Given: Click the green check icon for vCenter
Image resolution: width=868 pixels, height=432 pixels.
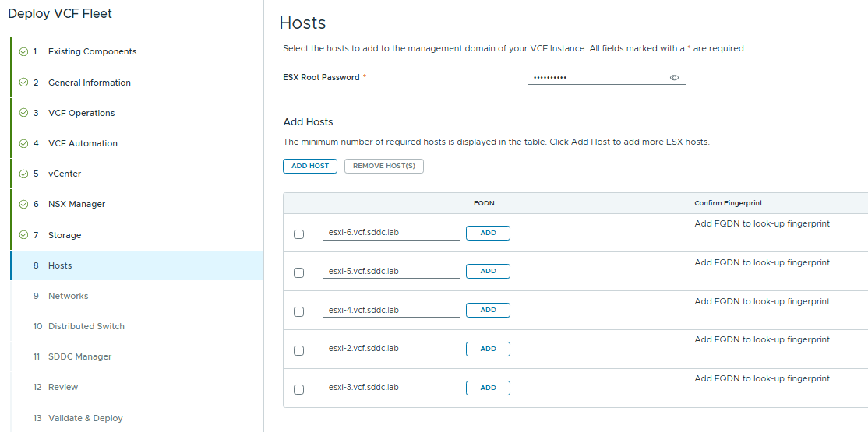Looking at the screenshot, I should point(23,174).
